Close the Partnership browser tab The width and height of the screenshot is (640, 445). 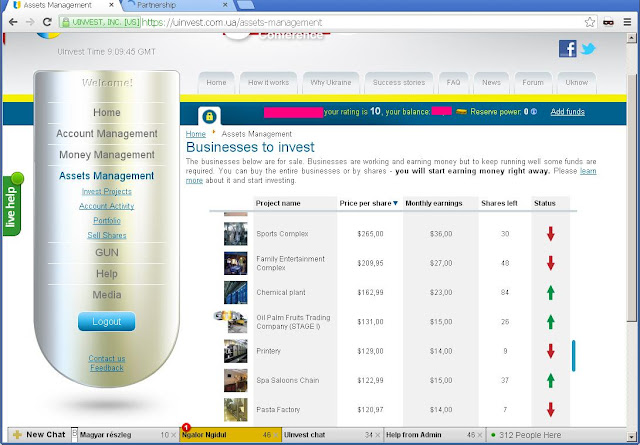coord(225,5)
